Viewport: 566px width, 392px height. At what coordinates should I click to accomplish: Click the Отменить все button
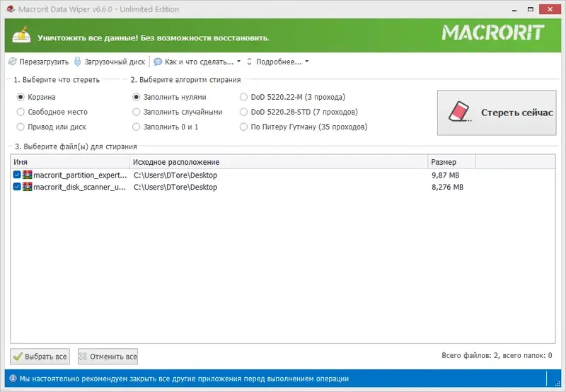(108, 357)
